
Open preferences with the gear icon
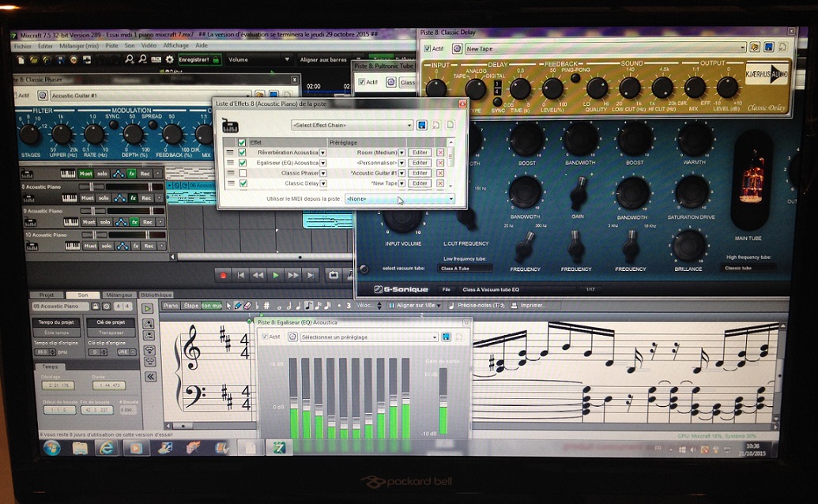(169, 59)
